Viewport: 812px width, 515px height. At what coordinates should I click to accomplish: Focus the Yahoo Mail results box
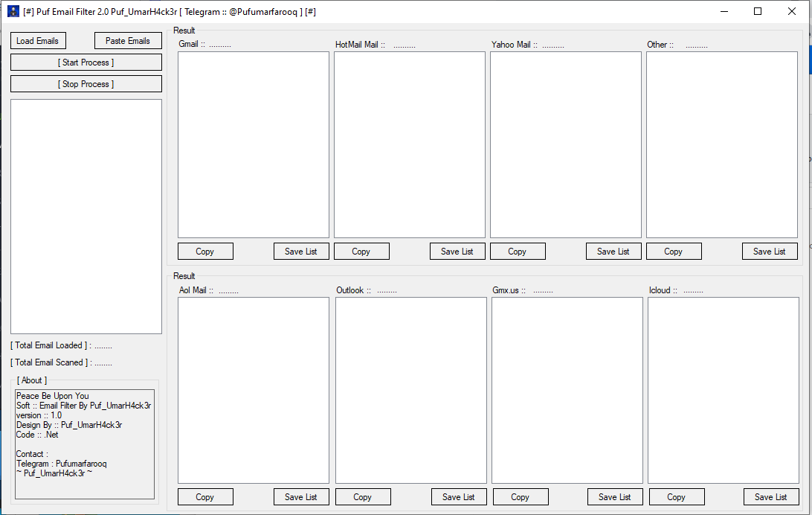click(x=566, y=144)
